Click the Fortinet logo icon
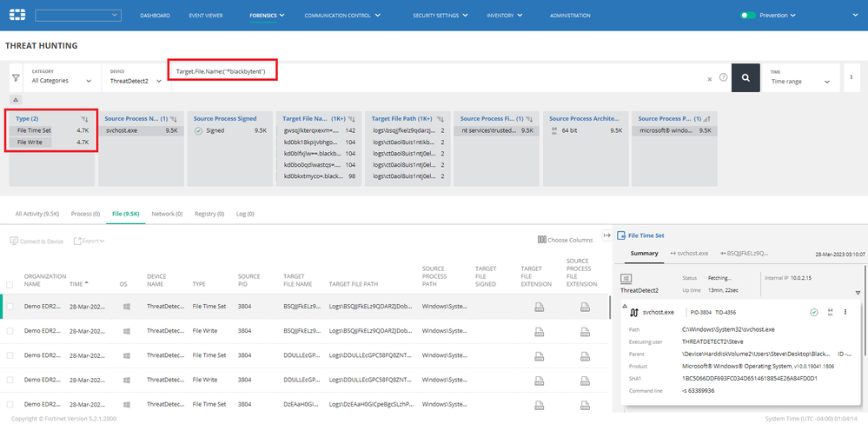The image size is (868, 424). point(17,15)
